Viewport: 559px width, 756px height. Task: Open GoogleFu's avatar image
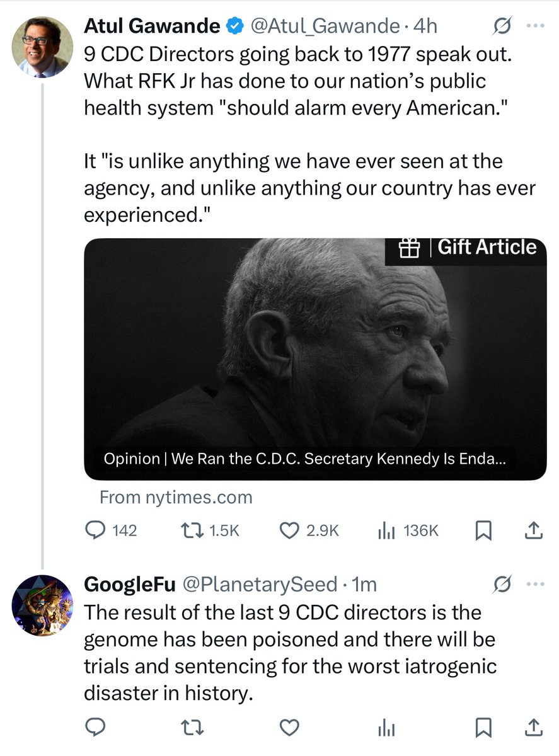pyautogui.click(x=40, y=605)
